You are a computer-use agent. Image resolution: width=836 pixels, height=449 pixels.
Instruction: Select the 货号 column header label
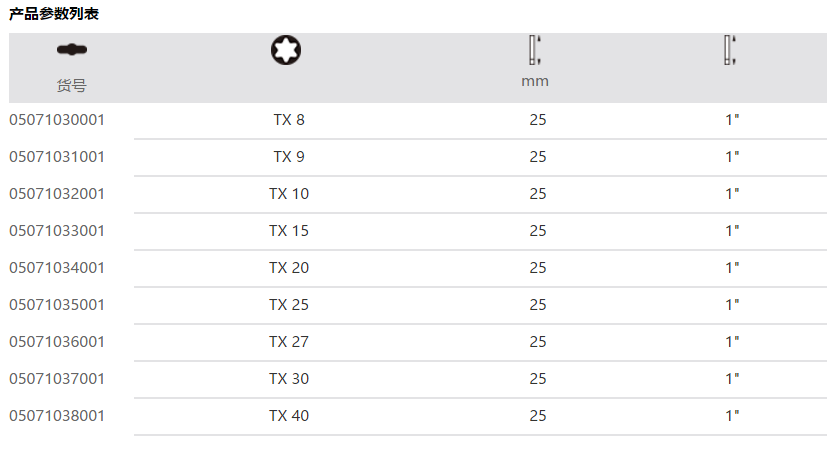pyautogui.click(x=71, y=86)
